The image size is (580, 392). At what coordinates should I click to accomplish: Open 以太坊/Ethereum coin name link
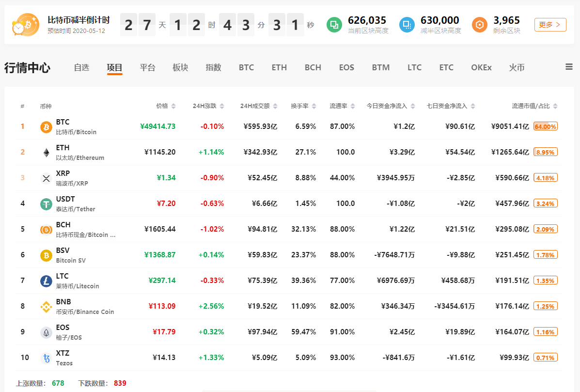pyautogui.click(x=80, y=157)
